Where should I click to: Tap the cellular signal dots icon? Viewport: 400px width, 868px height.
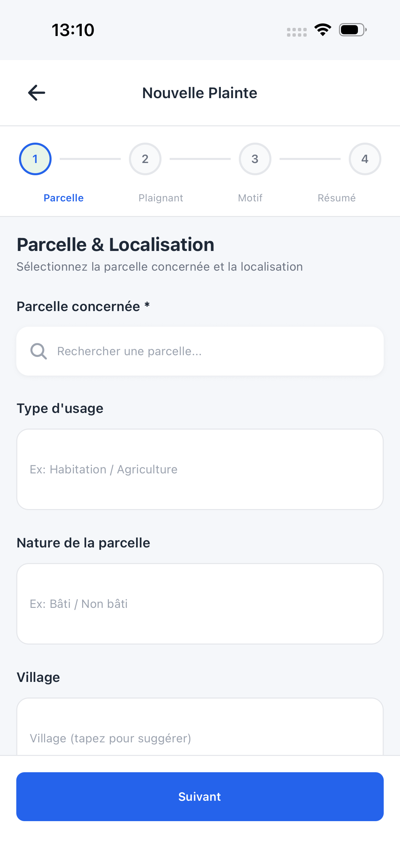point(297,32)
